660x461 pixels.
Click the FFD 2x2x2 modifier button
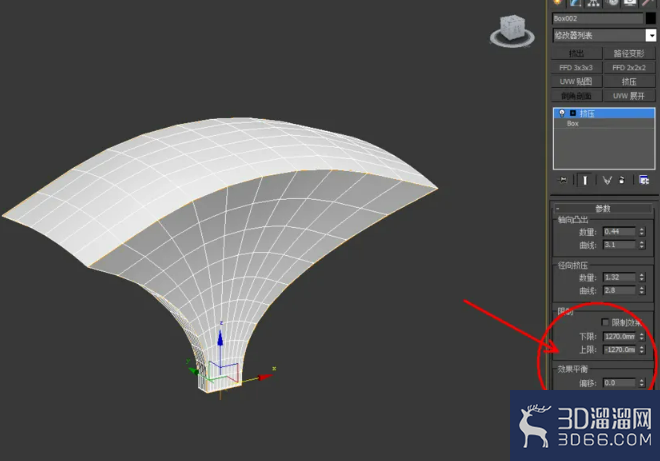629,67
